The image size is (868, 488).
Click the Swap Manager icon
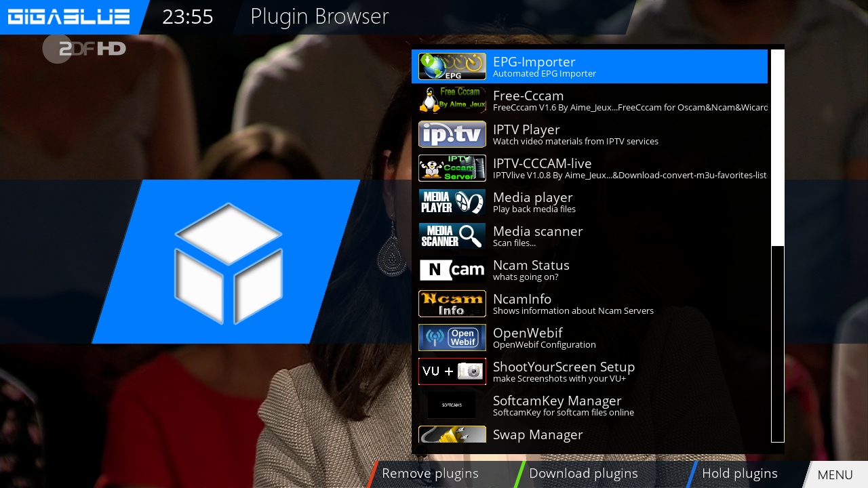coord(452,434)
